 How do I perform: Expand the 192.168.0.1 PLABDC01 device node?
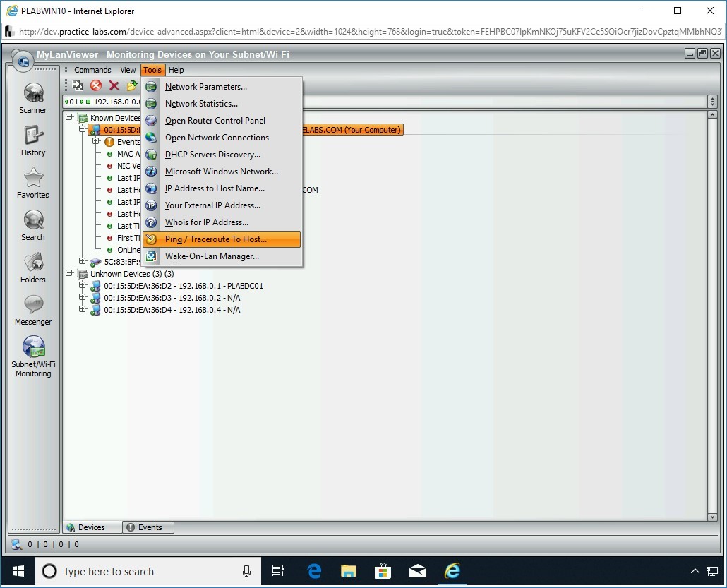(83, 286)
